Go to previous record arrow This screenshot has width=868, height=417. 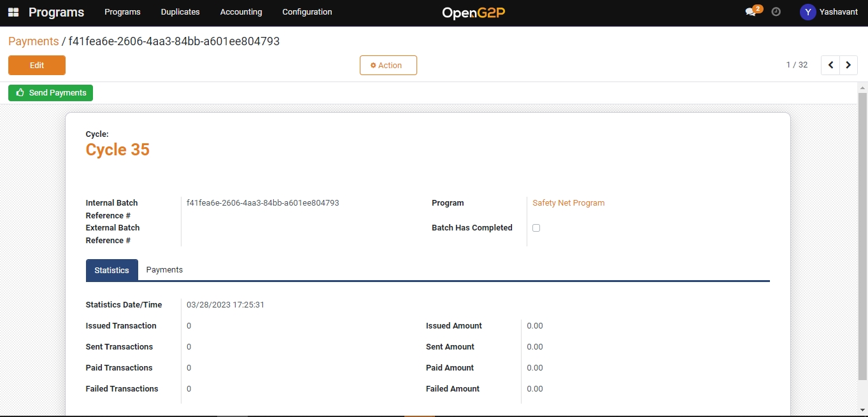click(x=830, y=65)
